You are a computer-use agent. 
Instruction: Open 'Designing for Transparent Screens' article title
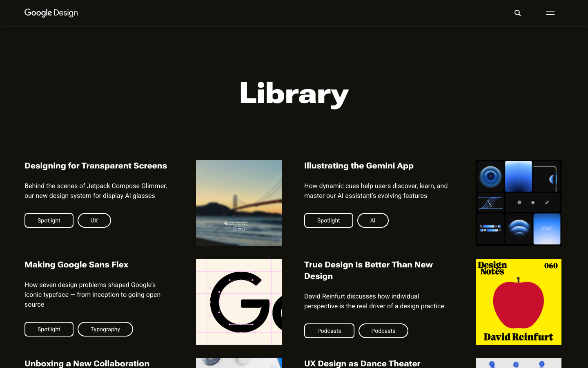(96, 166)
